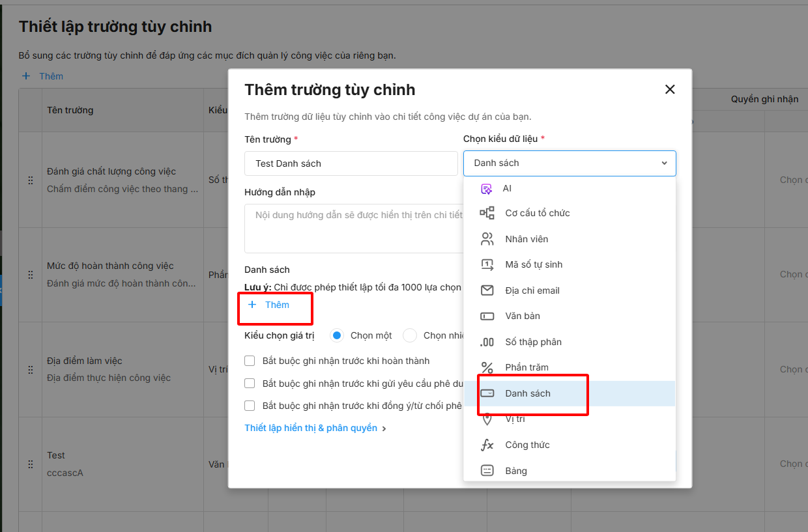808x532 pixels.
Task: Pick Vị trí from the data type list
Action: 515,419
